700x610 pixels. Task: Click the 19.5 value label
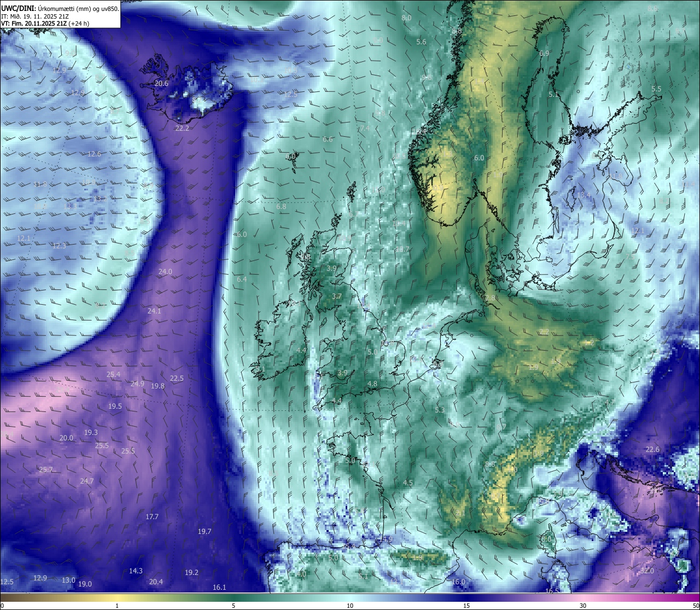tap(115, 406)
